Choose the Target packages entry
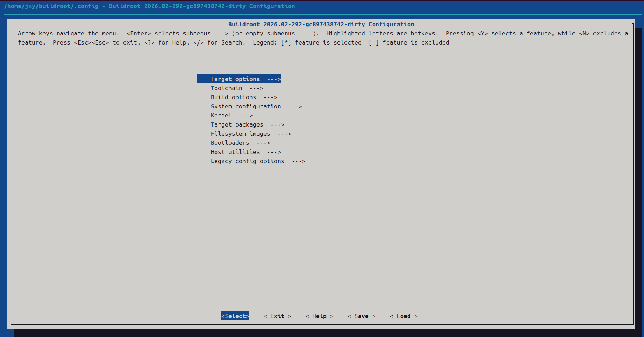Image resolution: width=644 pixels, height=337 pixels. (237, 124)
